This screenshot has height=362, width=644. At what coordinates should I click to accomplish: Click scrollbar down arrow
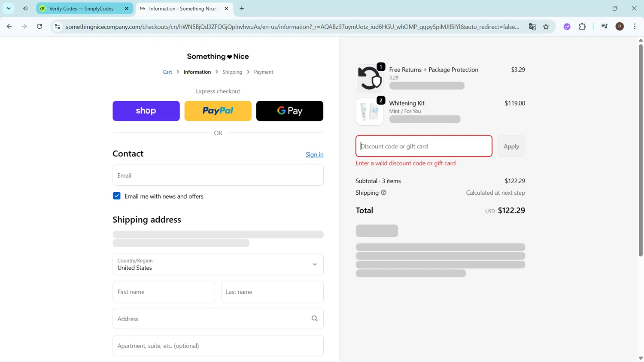pyautogui.click(x=641, y=358)
